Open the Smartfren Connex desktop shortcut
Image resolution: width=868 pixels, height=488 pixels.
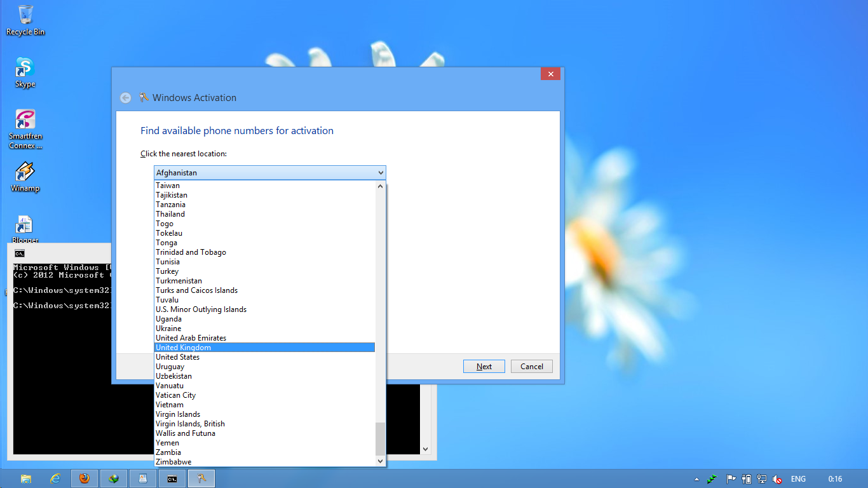[25, 130]
